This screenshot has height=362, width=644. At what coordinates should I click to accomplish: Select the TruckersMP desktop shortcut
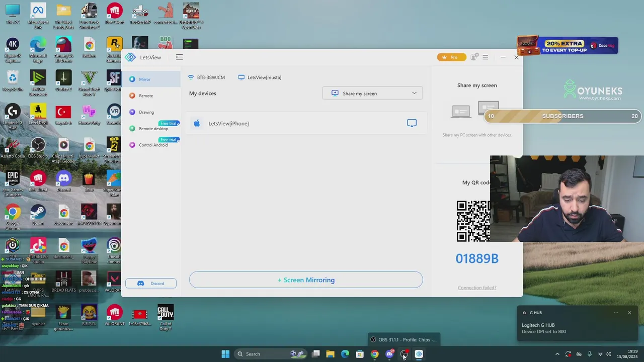point(140,14)
